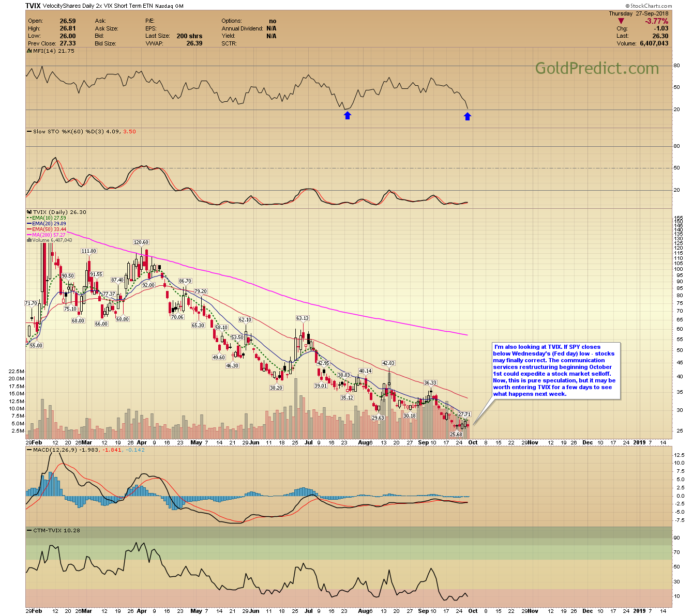
Task: Click the 71.70 price label
Action: point(31,303)
